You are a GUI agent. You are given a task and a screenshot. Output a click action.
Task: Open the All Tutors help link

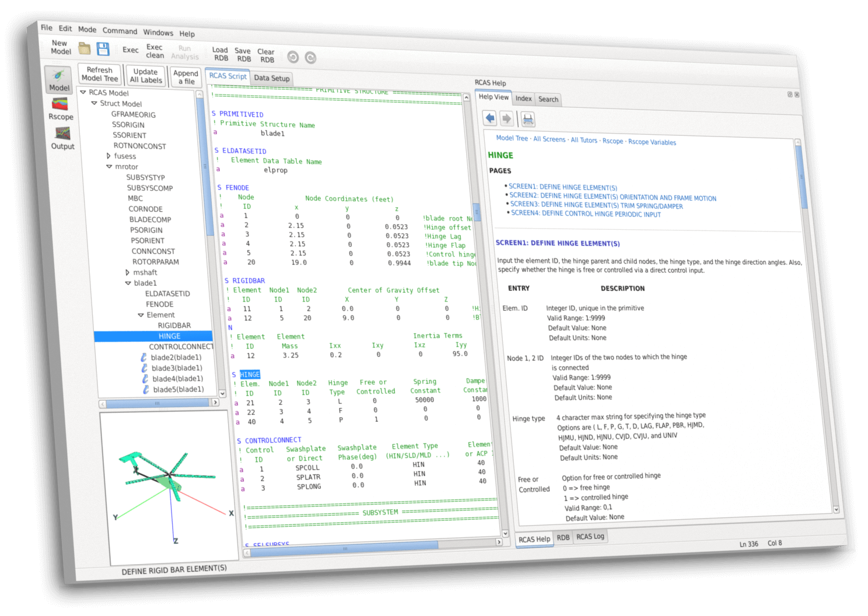pyautogui.click(x=584, y=140)
